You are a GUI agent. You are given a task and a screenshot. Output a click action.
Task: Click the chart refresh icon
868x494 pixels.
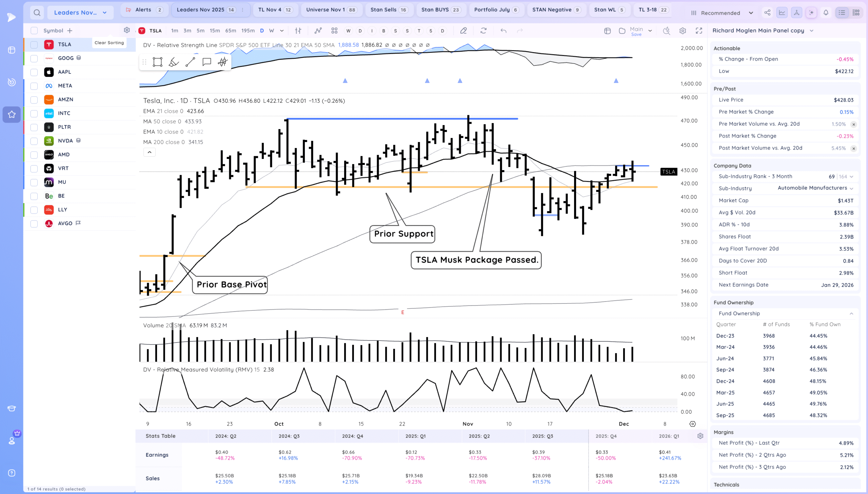484,31
